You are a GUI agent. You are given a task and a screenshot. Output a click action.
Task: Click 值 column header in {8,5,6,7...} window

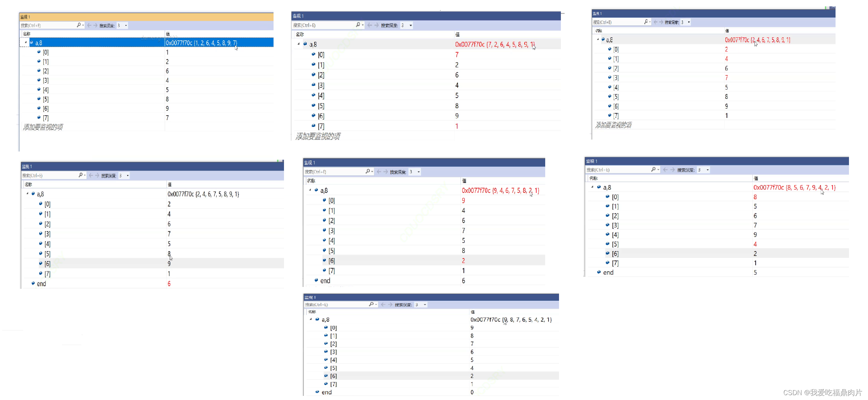coord(756,178)
